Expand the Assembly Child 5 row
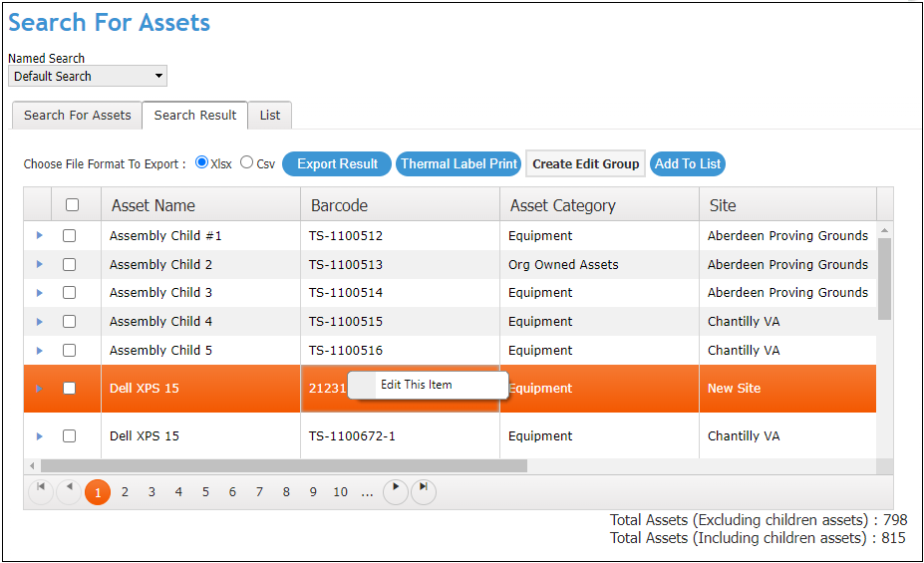Image resolution: width=924 pixels, height=563 pixels. click(x=40, y=351)
